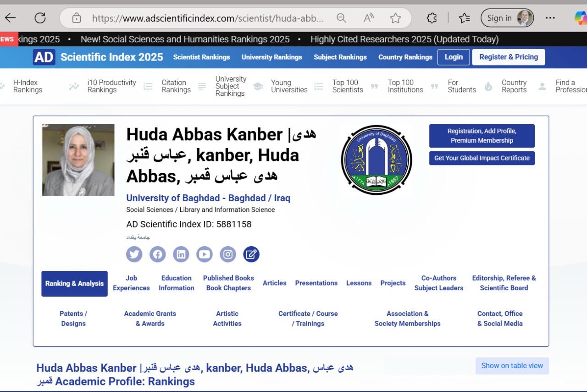Viewport: 587px width, 392px height.
Task: Click Show on table view button
Action: pyautogui.click(x=512, y=366)
